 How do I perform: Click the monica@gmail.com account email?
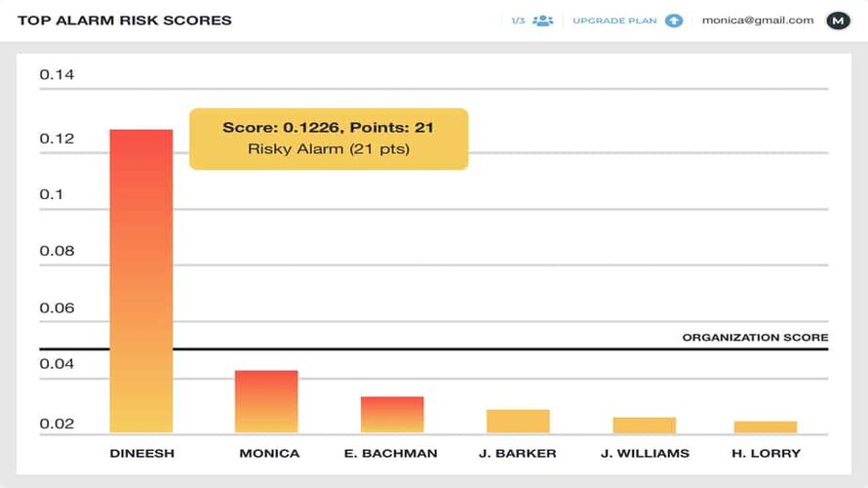click(x=758, y=20)
